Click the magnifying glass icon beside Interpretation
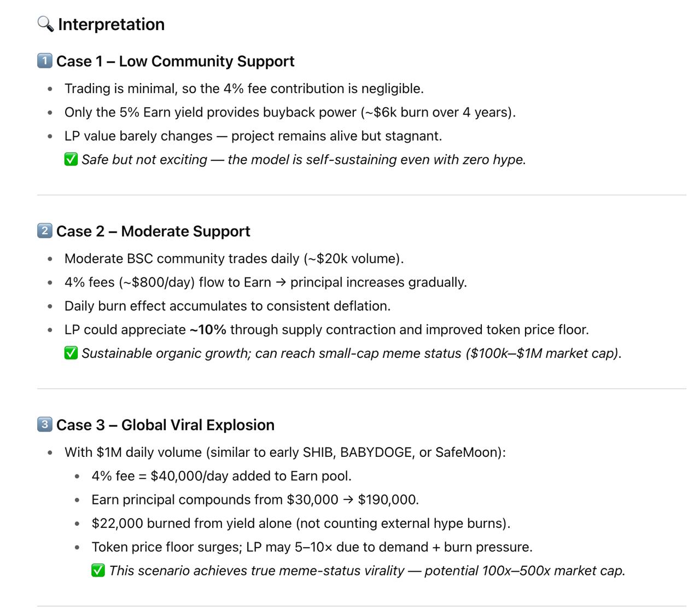Screen dimensions: 700x610 [x=45, y=24]
